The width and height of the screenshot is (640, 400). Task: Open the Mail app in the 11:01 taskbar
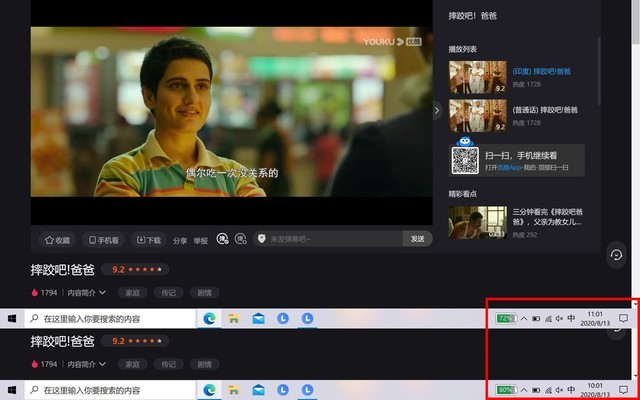[258, 319]
